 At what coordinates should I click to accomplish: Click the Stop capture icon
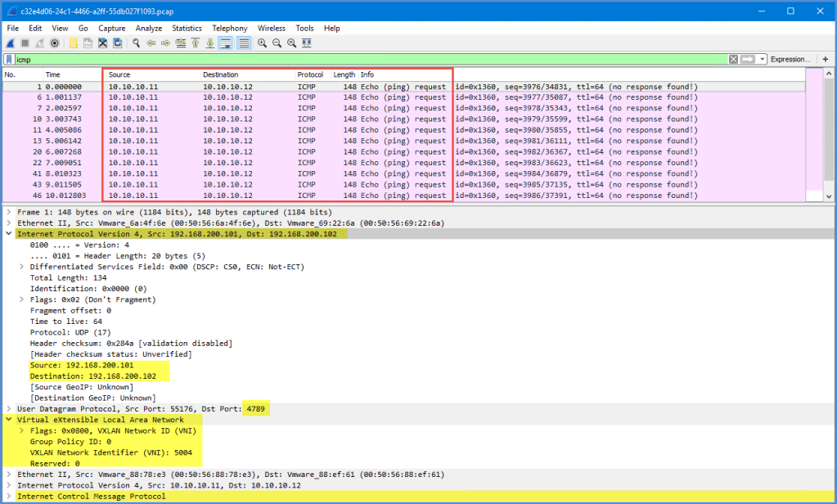pyautogui.click(x=25, y=43)
